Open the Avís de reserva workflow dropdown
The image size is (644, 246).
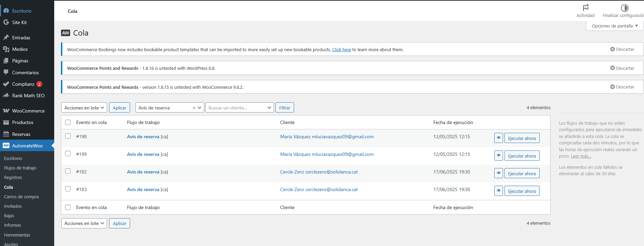(x=169, y=108)
